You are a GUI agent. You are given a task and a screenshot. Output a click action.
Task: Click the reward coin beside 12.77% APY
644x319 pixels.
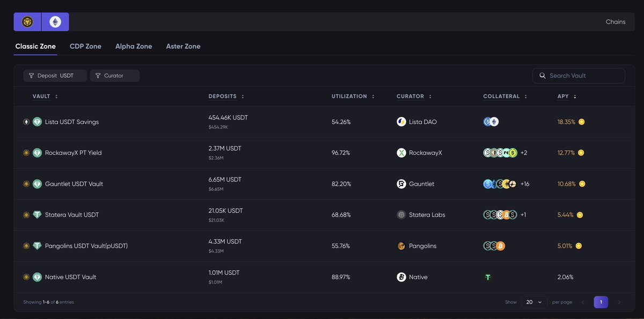point(581,153)
